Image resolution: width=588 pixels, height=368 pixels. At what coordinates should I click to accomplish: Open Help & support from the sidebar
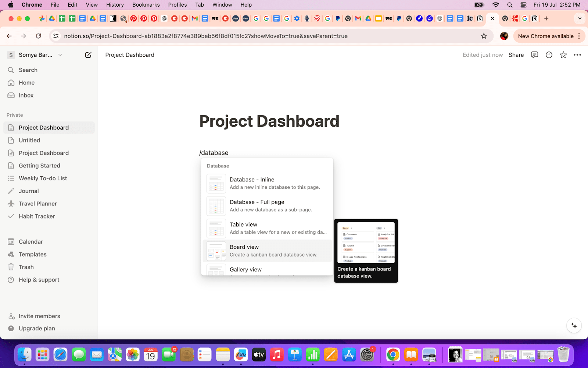(39, 280)
